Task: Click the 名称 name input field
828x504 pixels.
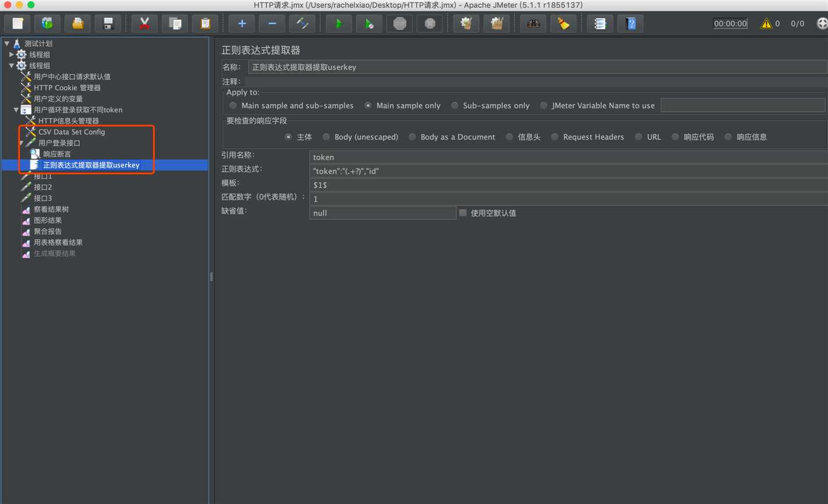Action: (x=538, y=67)
